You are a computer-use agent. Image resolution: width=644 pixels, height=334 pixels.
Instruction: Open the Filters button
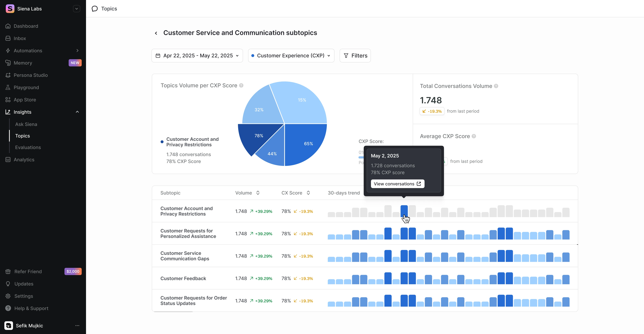(x=355, y=55)
